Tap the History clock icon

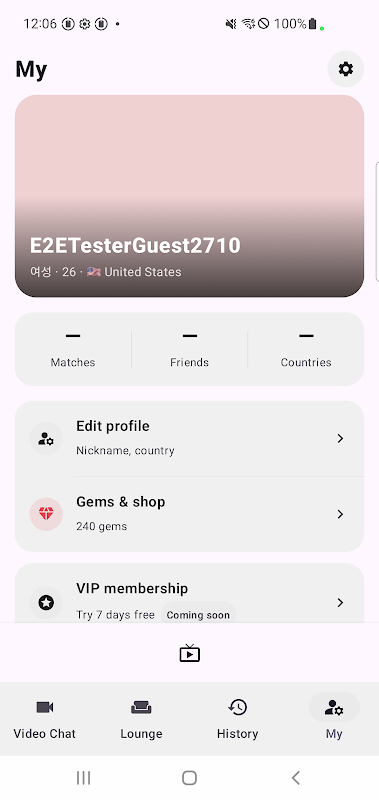[237, 707]
